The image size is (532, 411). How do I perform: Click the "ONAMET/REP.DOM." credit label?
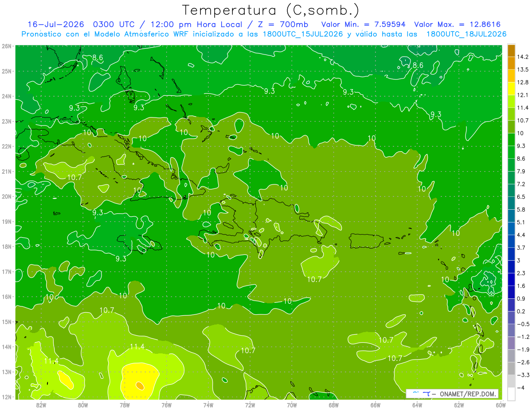[x=468, y=394]
